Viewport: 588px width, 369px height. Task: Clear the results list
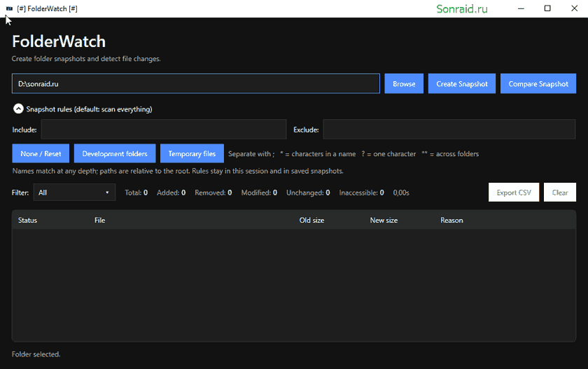click(560, 193)
